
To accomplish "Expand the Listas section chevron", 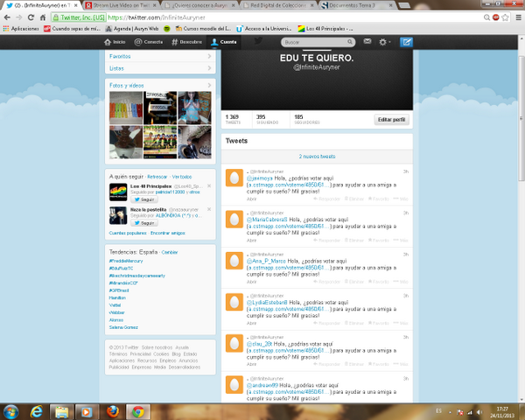I will tap(209, 68).
